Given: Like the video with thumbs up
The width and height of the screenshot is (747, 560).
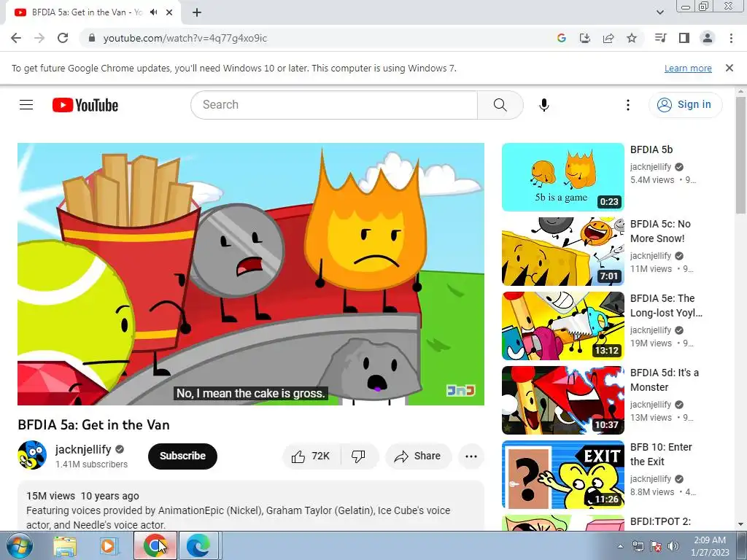Looking at the screenshot, I should tap(311, 456).
